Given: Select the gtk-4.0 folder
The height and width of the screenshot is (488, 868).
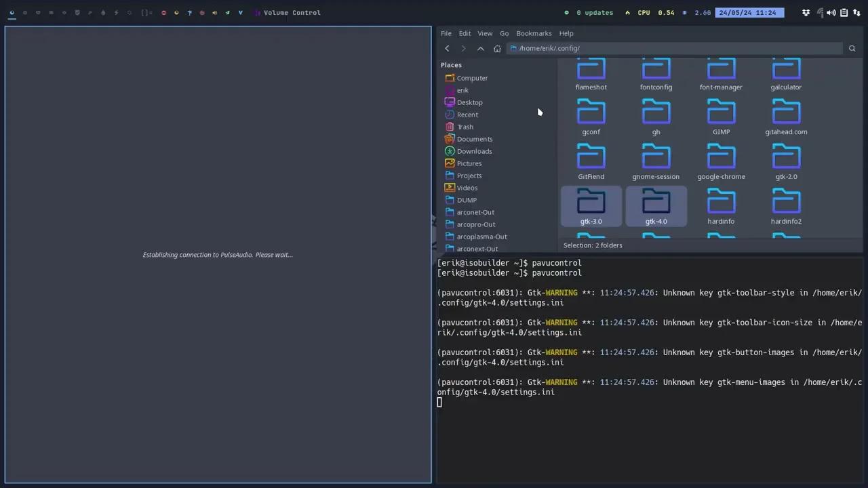Looking at the screenshot, I should (656, 205).
